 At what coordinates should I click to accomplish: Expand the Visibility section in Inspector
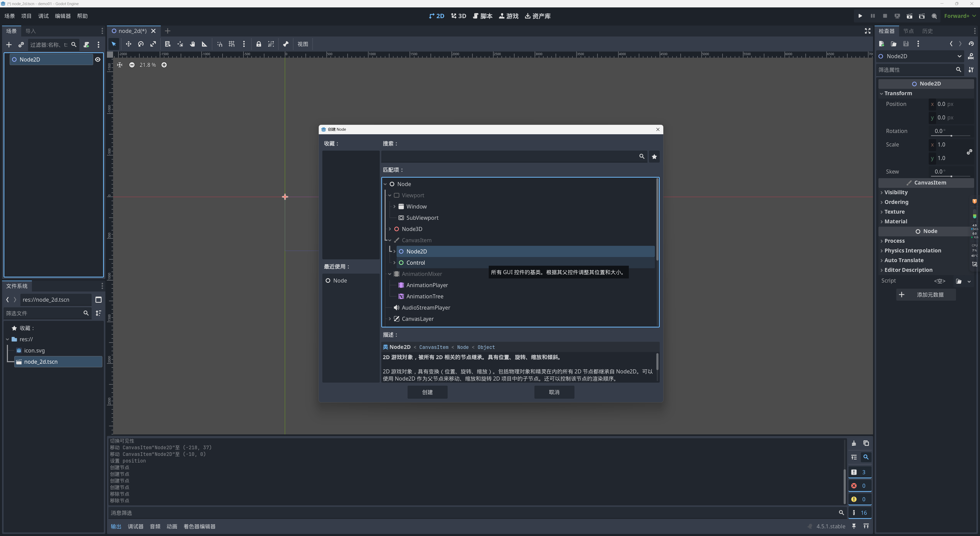coord(896,192)
